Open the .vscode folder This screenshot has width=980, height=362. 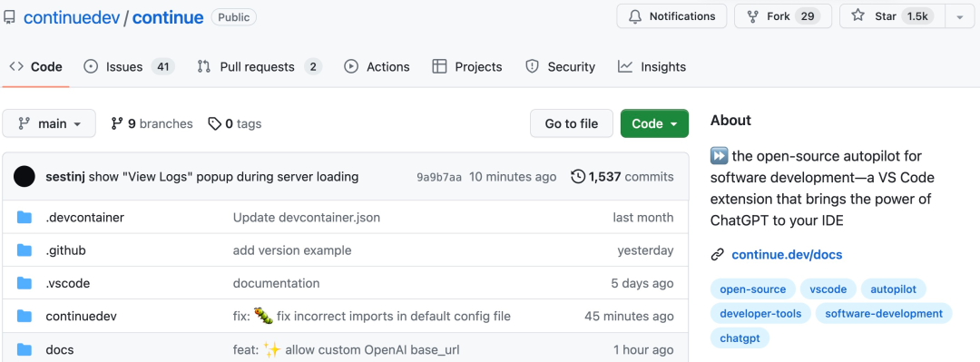[68, 283]
